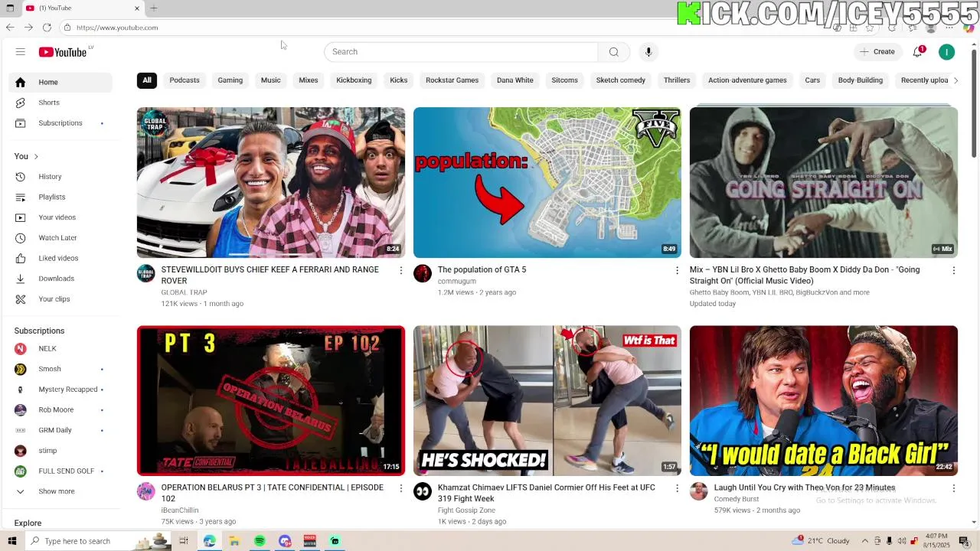Open the Khamzat Chimaev video thumbnail
Viewport: 980px width, 551px height.
point(547,401)
